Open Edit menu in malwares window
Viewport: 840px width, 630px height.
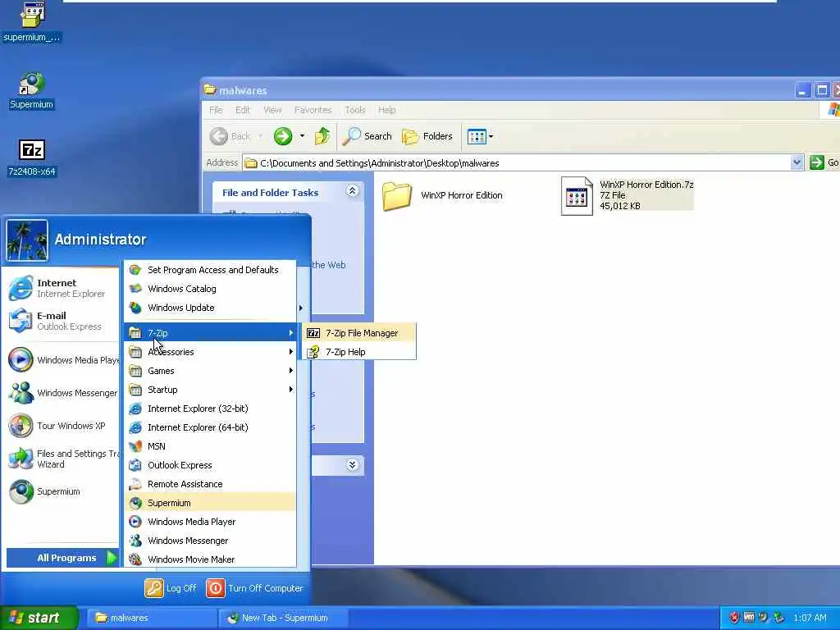(x=243, y=110)
